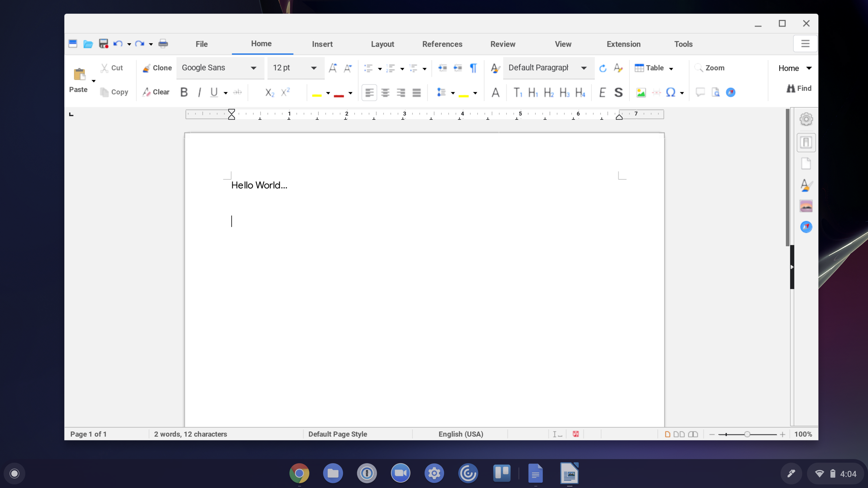Screen dimensions: 868x488
Task: Apply Strong emphasis character style
Action: pyautogui.click(x=618, y=92)
